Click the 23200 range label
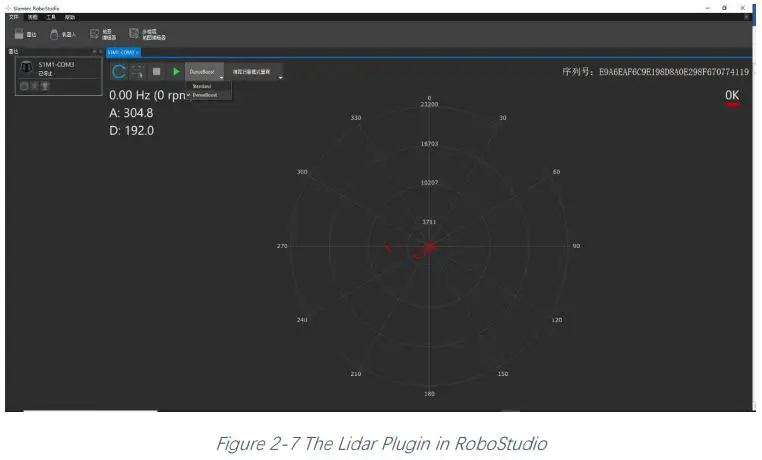762x460 pixels. click(x=429, y=104)
